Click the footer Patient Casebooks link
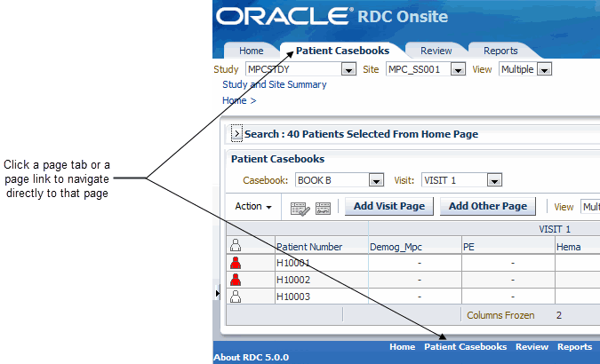This screenshot has width=600, height=364. (x=465, y=347)
